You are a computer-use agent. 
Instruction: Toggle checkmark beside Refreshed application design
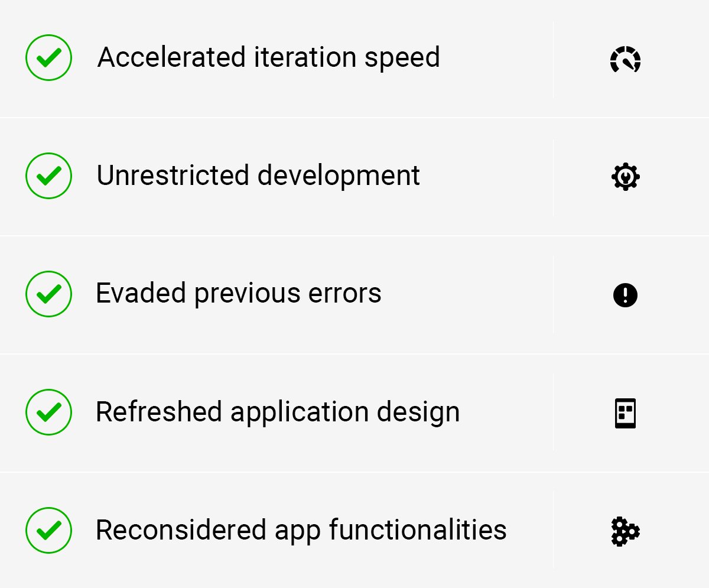(48, 412)
